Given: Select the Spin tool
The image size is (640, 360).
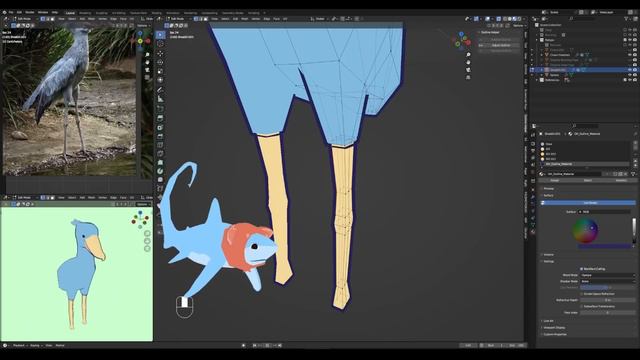Looking at the screenshot, I should click(x=160, y=171).
